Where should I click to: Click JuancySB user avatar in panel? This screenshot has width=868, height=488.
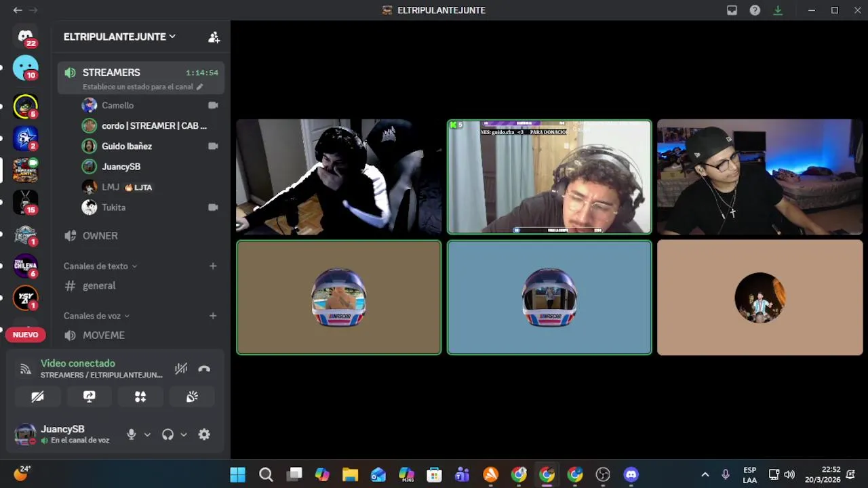pyautogui.click(x=25, y=434)
